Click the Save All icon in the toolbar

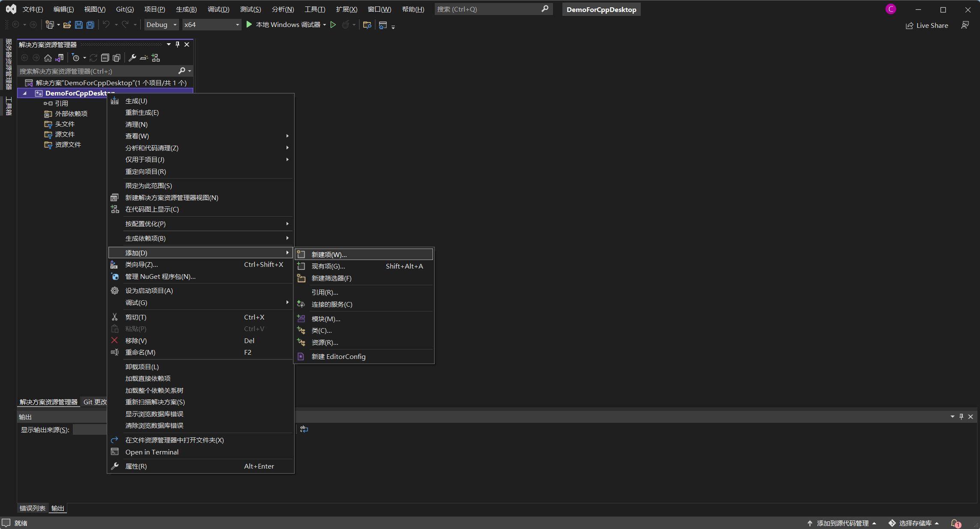point(90,25)
